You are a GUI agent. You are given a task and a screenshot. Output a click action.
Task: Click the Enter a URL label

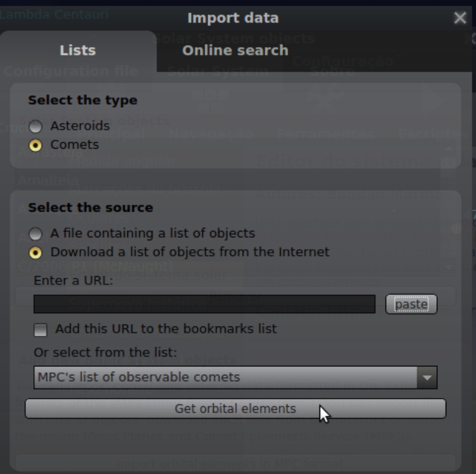coord(73,281)
